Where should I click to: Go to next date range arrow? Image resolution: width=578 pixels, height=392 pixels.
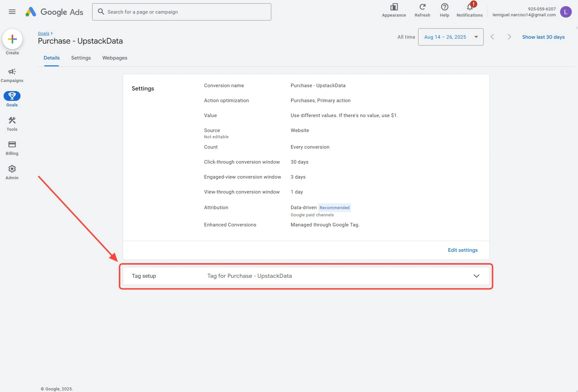[509, 37]
